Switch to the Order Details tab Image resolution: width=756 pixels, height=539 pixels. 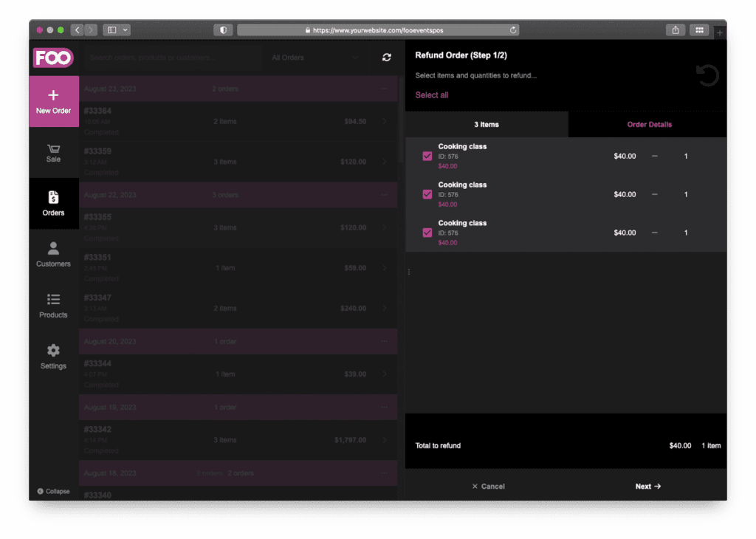(x=648, y=124)
